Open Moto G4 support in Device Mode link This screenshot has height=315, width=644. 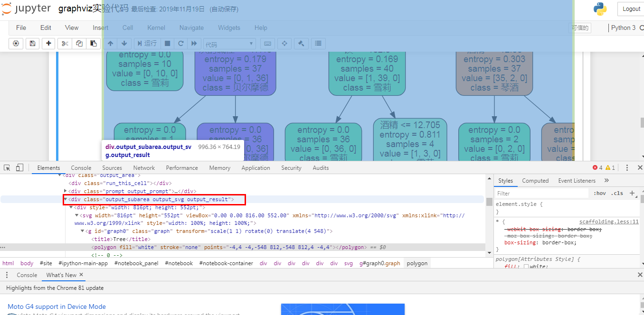point(57,306)
